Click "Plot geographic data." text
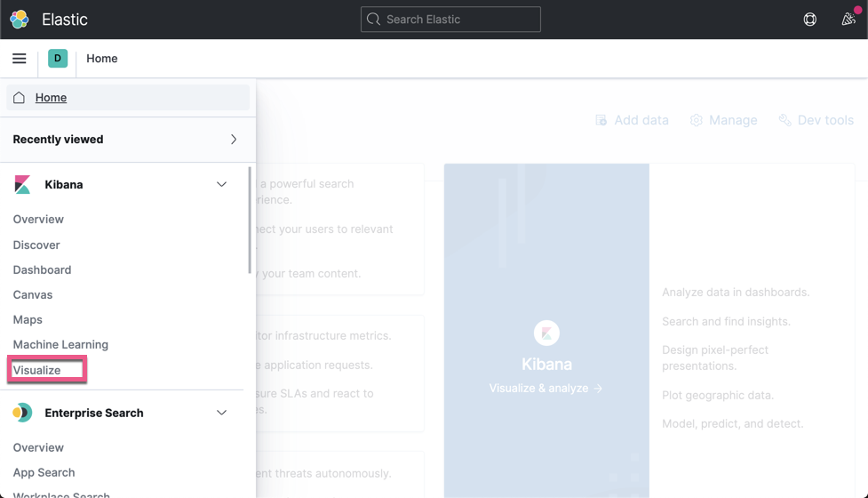The height and width of the screenshot is (498, 868). (718, 396)
